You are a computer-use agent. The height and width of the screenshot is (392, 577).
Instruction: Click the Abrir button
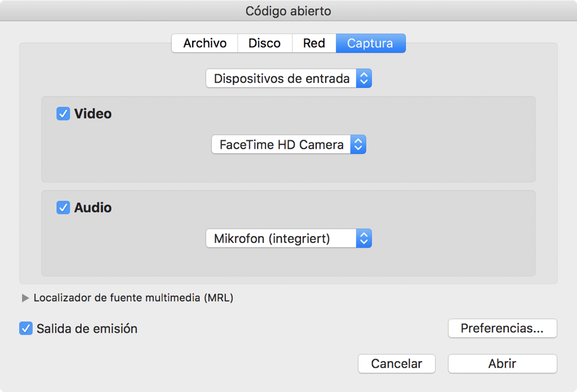pyautogui.click(x=502, y=364)
